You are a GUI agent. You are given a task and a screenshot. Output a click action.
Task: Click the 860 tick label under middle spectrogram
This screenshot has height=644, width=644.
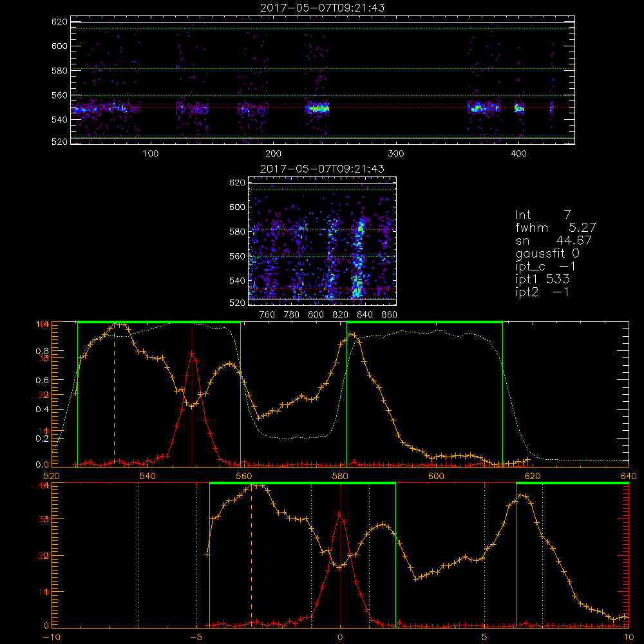pyautogui.click(x=390, y=315)
